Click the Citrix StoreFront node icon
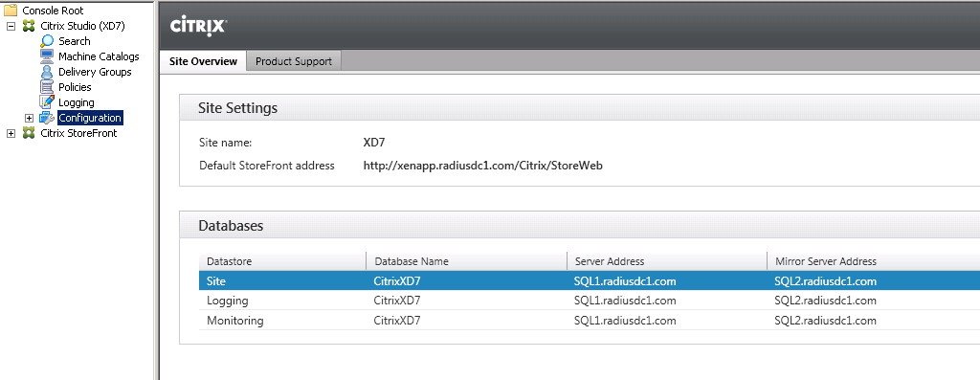Viewport: 980px width, 380px height. pyautogui.click(x=29, y=133)
